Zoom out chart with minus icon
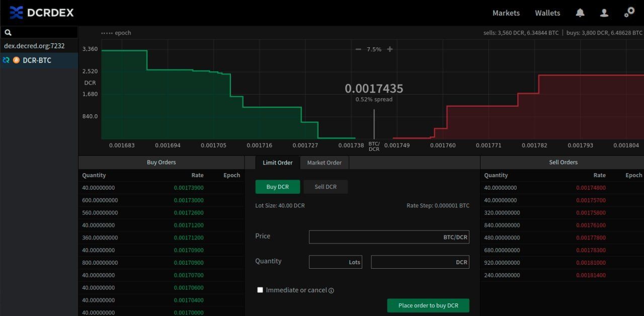 pos(358,49)
